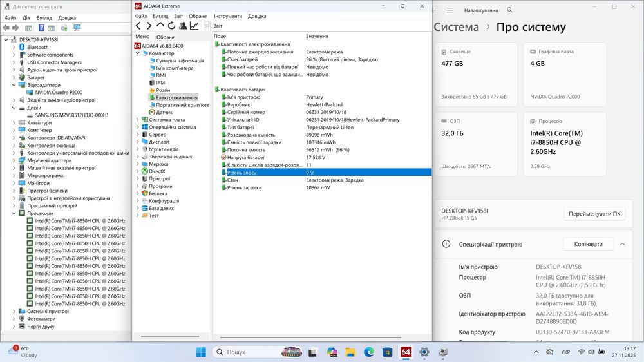Open Сховище storage card in Settings
Image resolution: width=644 pixels, height=362 pixels.
tap(476, 74)
